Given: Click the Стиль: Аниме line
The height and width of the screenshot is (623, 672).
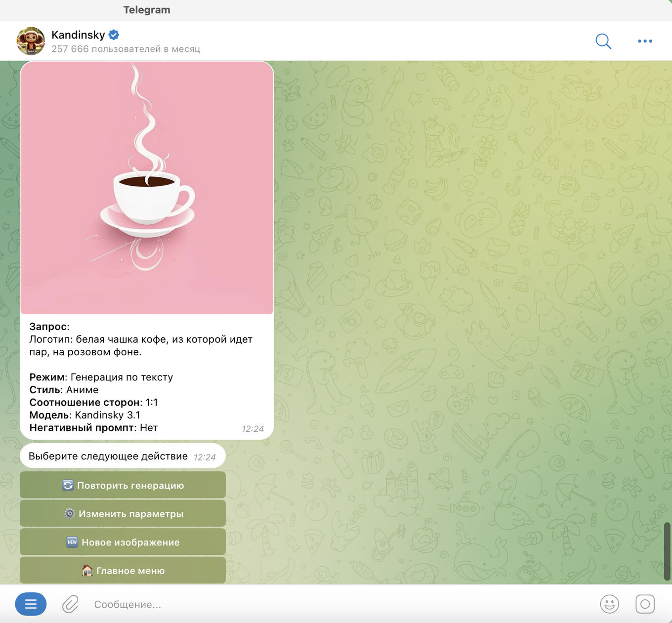Looking at the screenshot, I should [64, 390].
